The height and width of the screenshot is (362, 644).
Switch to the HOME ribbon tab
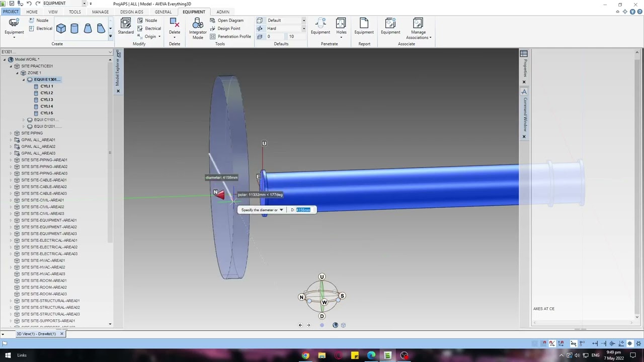coord(32,12)
